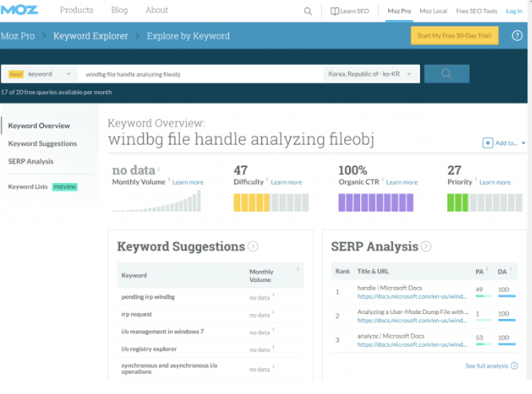Click Learn more next to Monthly Volume
532x394 pixels.
[x=188, y=182]
